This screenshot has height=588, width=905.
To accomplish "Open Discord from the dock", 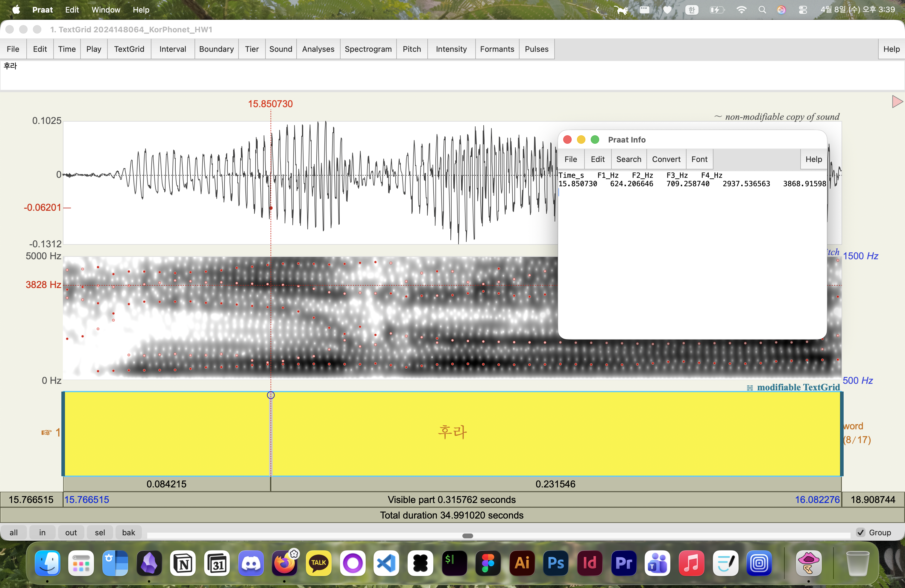I will coord(250,563).
